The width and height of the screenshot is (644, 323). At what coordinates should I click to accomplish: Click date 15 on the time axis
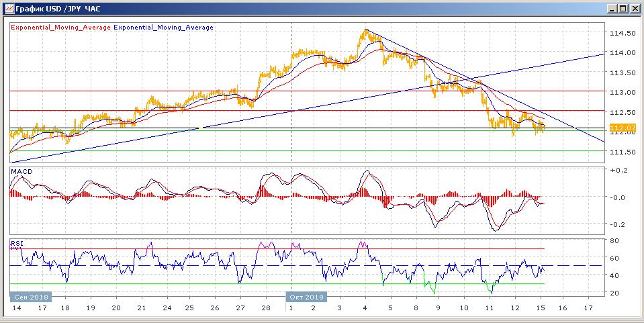click(541, 308)
